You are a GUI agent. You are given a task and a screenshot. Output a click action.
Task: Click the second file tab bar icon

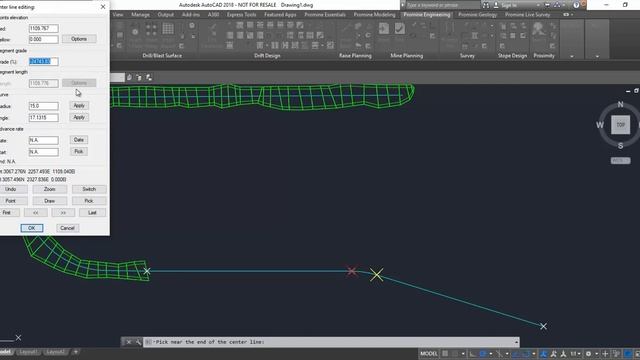tap(139, 77)
